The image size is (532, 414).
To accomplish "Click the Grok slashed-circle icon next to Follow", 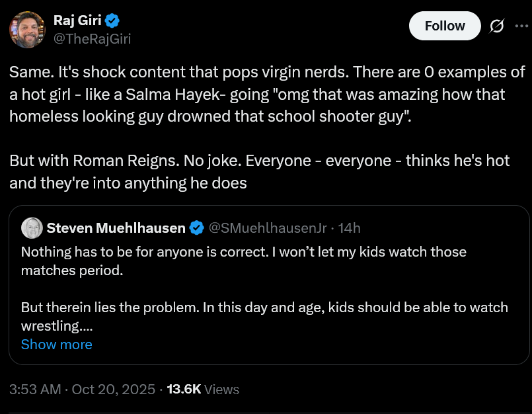I will tap(496, 26).
